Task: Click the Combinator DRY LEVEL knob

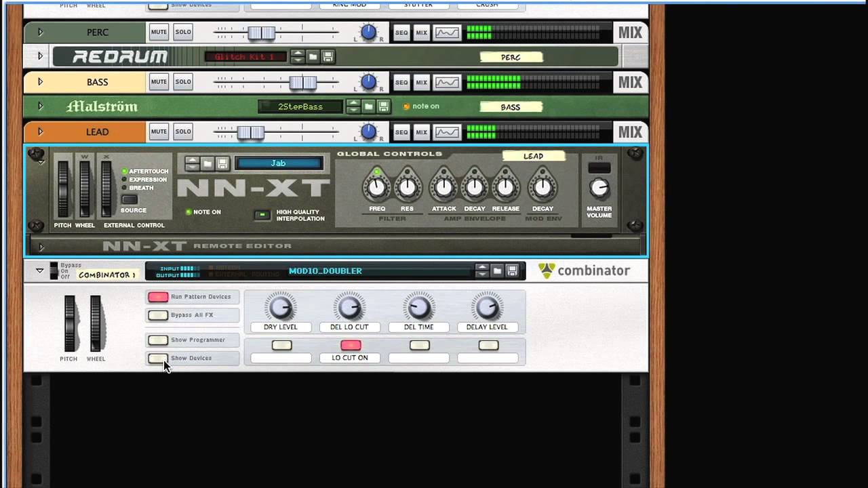Action: point(280,308)
